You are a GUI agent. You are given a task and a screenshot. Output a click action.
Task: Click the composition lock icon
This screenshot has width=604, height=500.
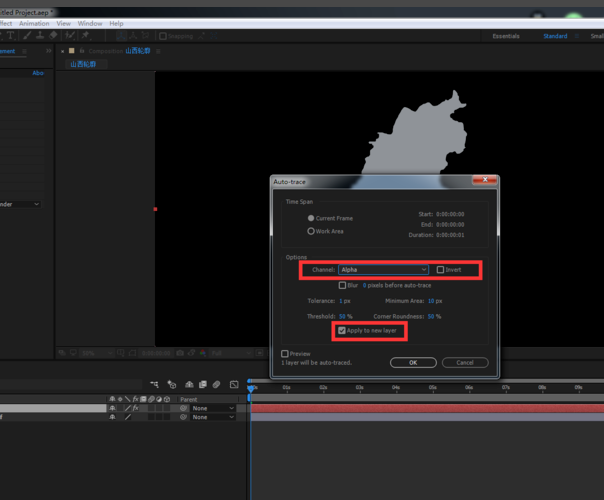click(82, 50)
